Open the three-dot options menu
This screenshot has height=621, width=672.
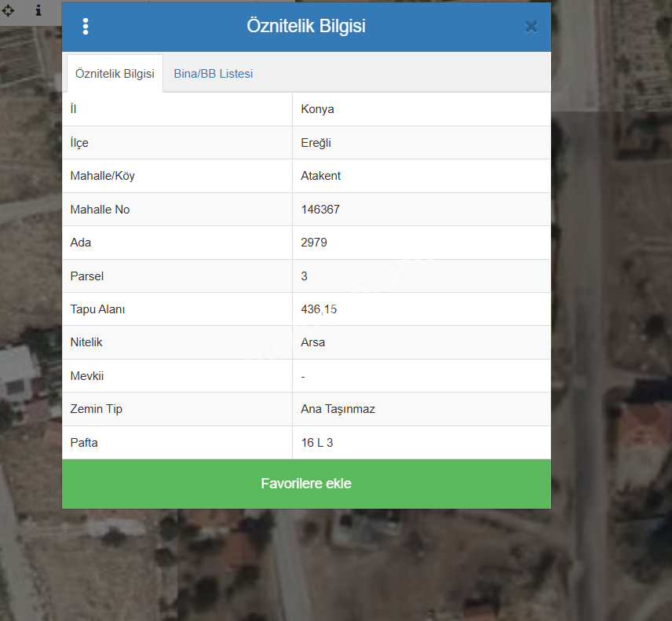86,27
